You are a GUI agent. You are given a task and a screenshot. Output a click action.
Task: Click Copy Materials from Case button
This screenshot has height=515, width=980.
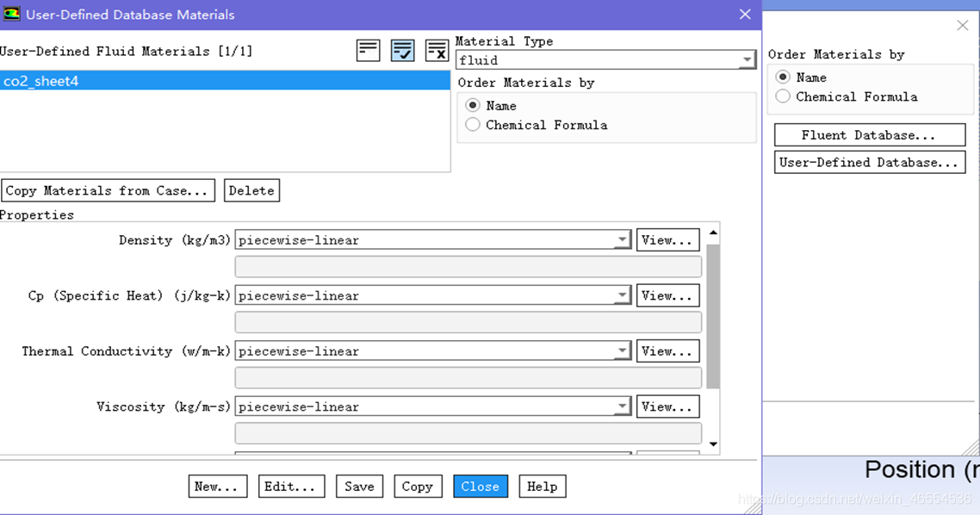click(x=109, y=190)
